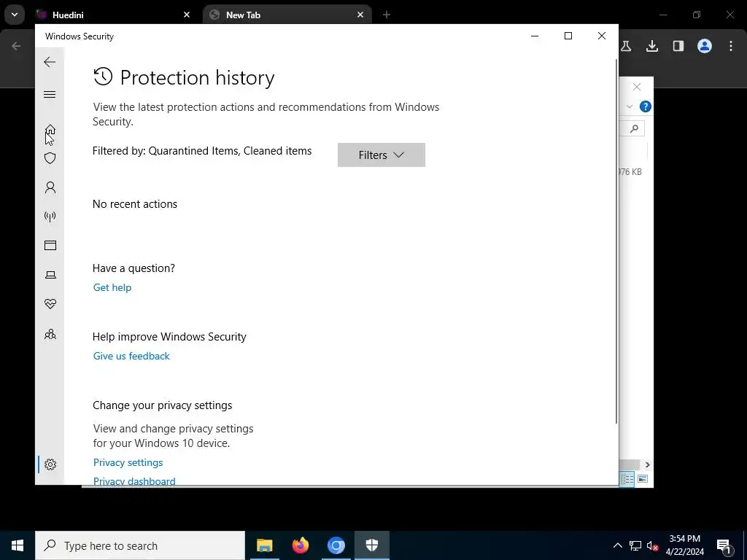Open Device performance & health heart icon
This screenshot has width=747, height=560.
pos(50,303)
